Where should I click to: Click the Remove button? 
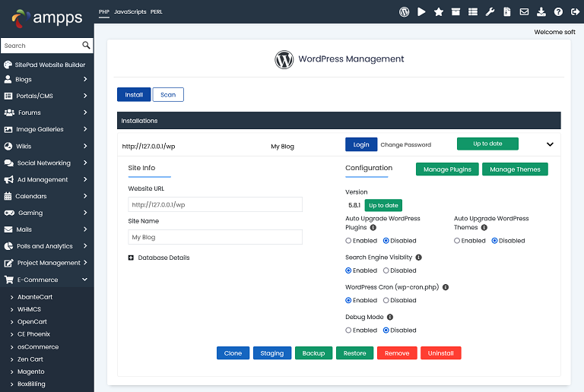coord(397,353)
